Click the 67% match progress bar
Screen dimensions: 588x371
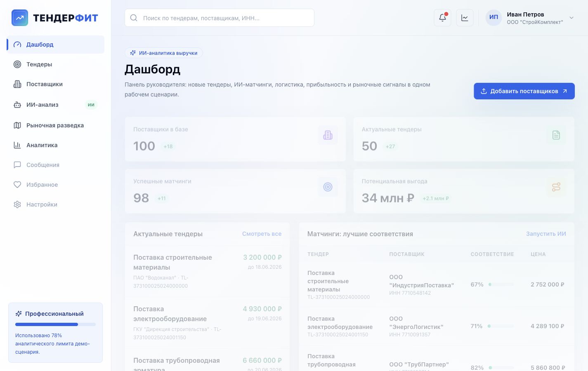(501, 284)
